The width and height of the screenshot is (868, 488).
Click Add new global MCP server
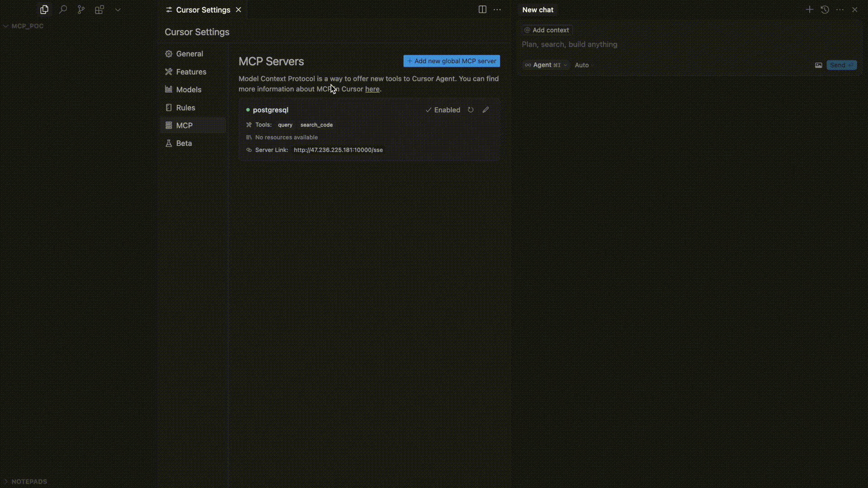[x=452, y=61]
